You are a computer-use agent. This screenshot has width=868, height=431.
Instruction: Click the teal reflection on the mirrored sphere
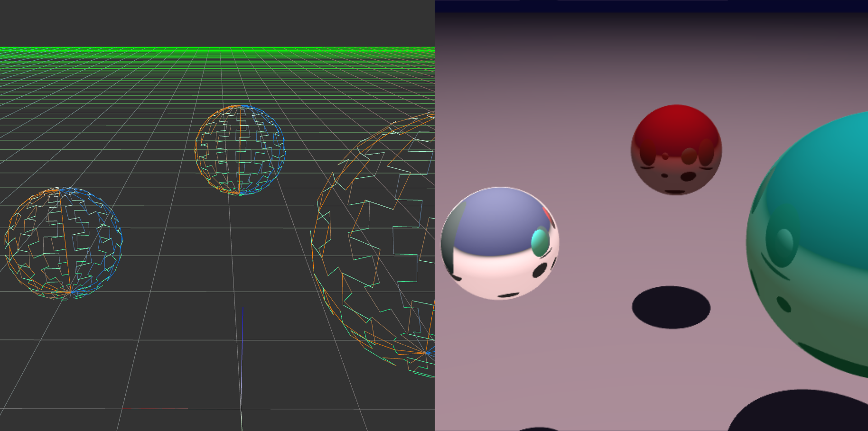(540, 241)
